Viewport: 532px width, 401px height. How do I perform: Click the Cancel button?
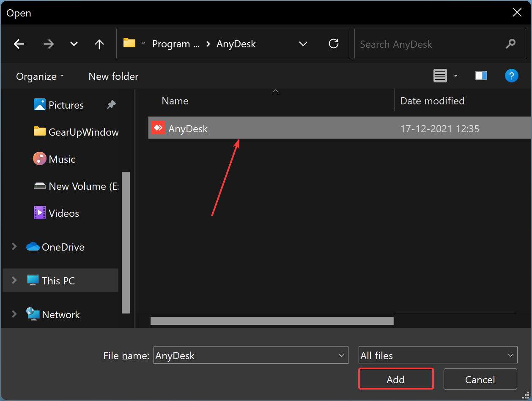480,379
